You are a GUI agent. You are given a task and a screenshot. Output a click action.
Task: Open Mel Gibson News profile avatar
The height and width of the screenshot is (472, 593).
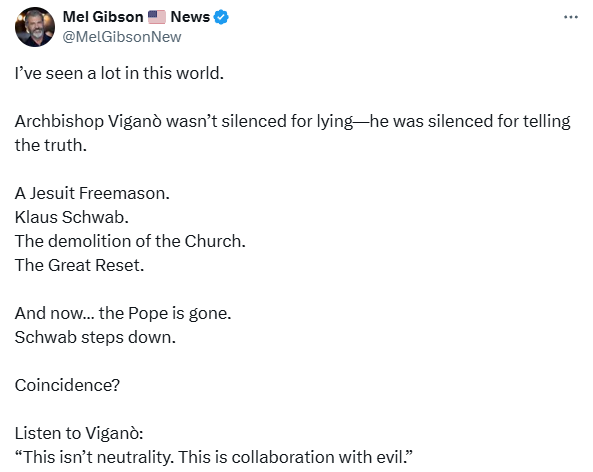click(35, 27)
